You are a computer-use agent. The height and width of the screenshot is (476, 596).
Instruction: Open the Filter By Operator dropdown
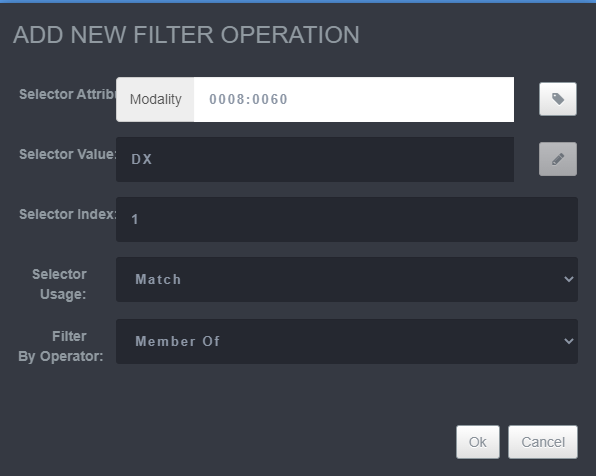click(x=347, y=341)
